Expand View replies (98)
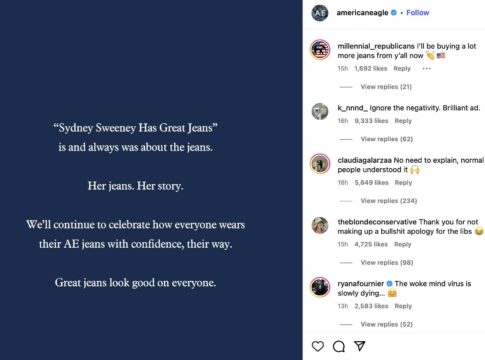 (387, 263)
